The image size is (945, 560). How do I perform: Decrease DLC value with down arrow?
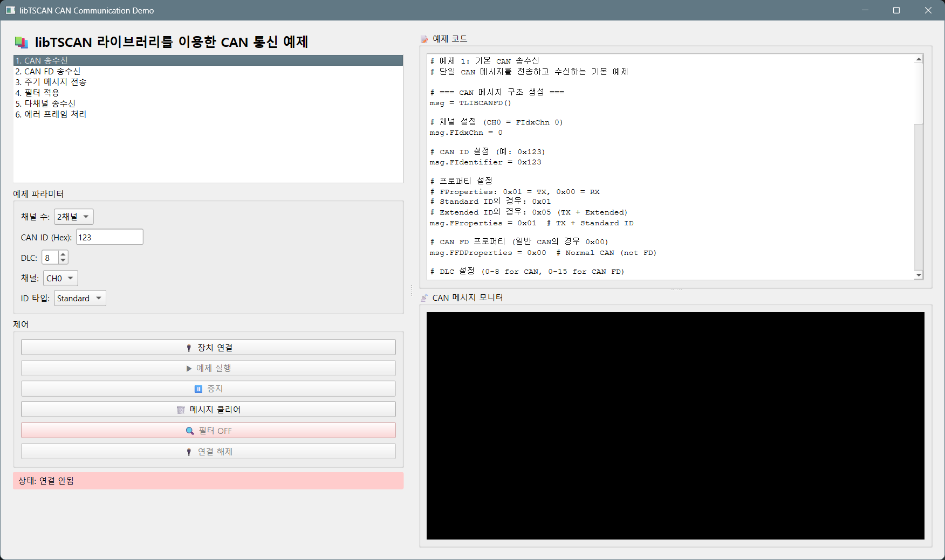[63, 261]
